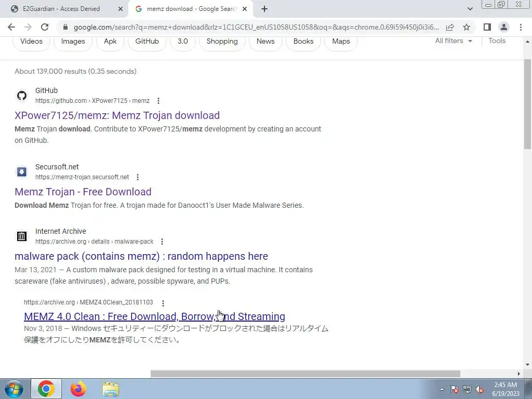The width and height of the screenshot is (532, 399).
Task: Click the horizontal scrollbar thumb
Action: pos(305,374)
